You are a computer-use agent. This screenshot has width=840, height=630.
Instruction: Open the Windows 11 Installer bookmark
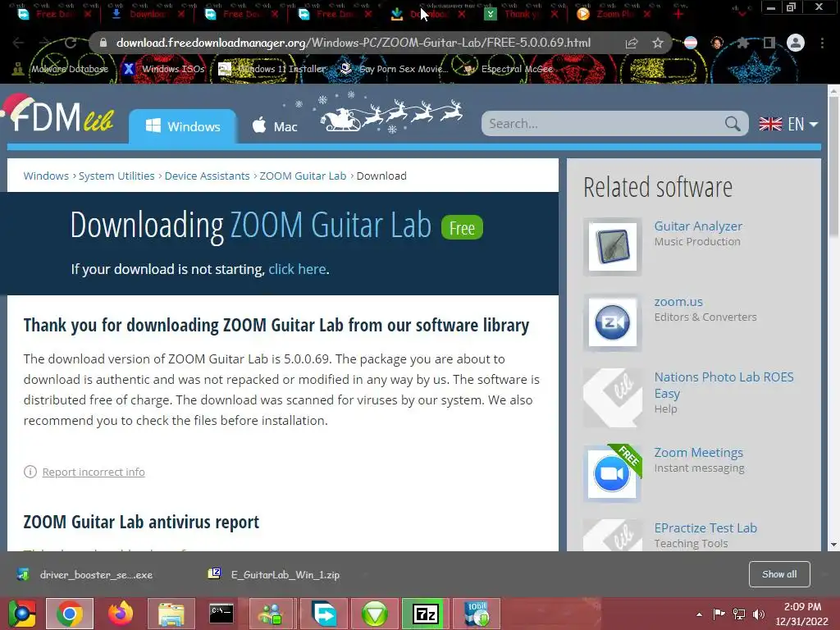pos(272,69)
